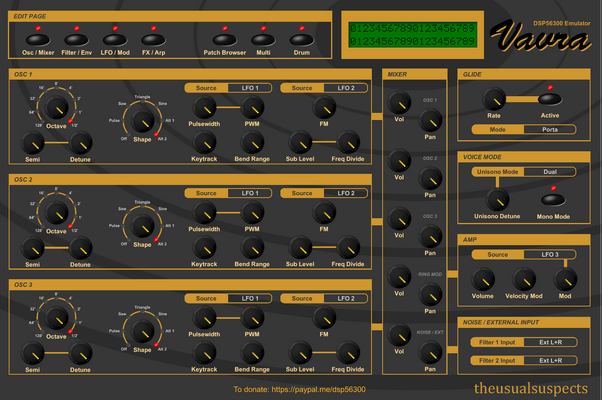Click the OSC 2 Freq Divide knob
The image size is (602, 400).
click(348, 248)
